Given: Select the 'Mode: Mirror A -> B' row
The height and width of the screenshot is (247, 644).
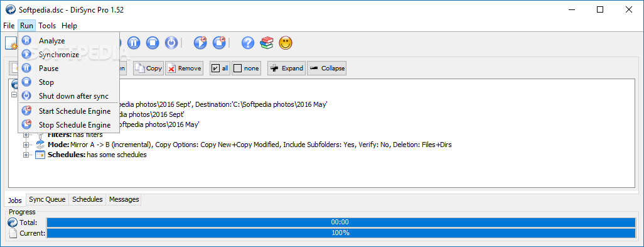Looking at the screenshot, I should 250,145.
